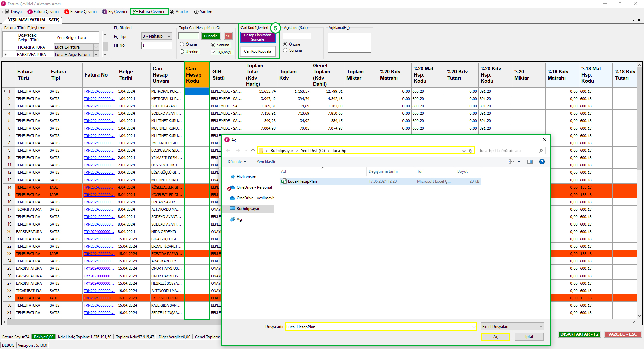
Task: Open the help icon in file dialog
Action: [x=542, y=162]
